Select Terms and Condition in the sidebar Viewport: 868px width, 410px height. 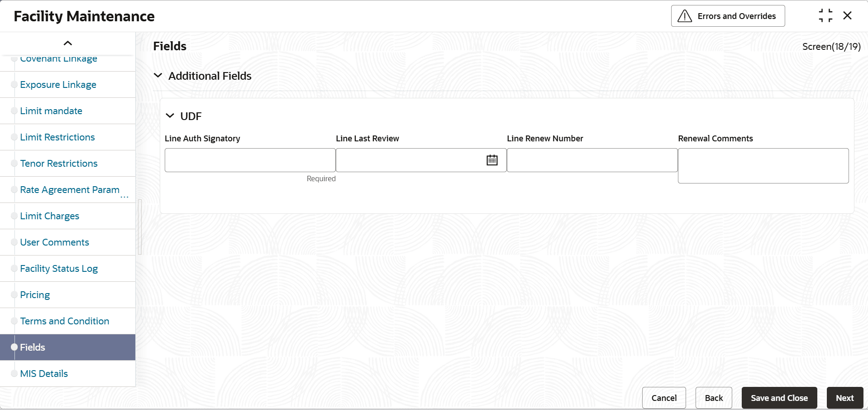pyautogui.click(x=65, y=321)
